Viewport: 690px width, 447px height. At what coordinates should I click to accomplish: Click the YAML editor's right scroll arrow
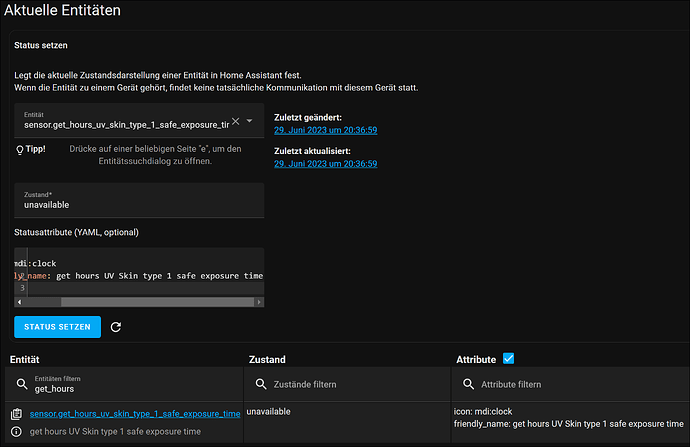tap(259, 302)
